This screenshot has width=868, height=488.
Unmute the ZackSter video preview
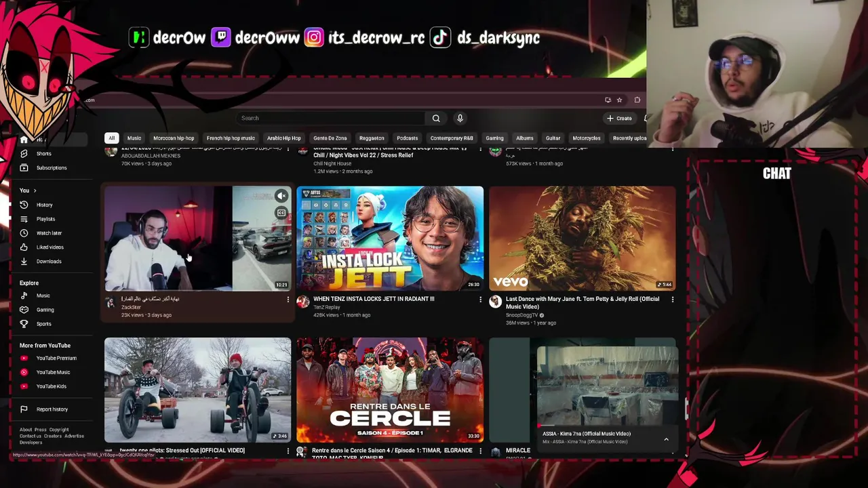281,197
